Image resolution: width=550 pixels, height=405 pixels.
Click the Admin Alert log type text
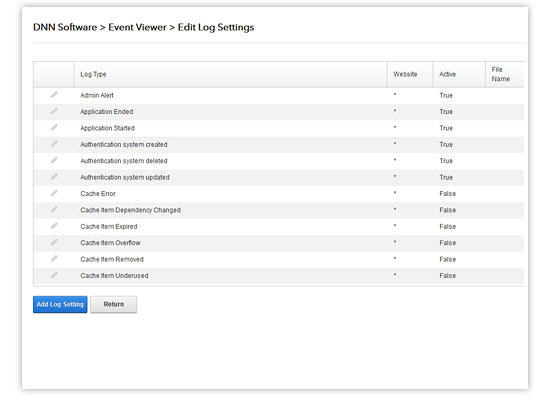point(97,95)
